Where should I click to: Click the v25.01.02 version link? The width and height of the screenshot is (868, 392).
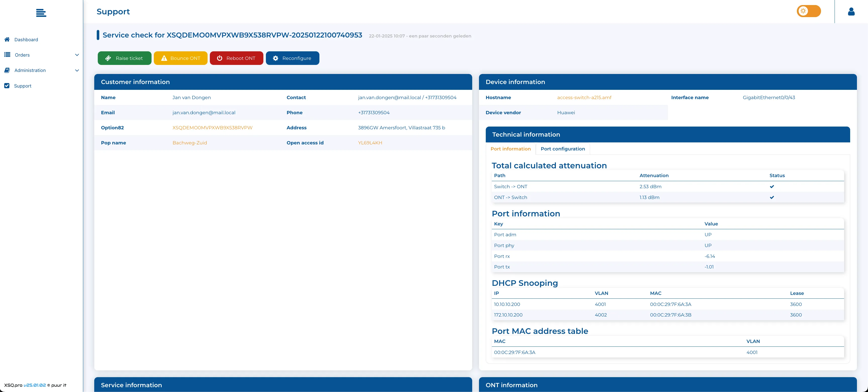[x=35, y=385]
